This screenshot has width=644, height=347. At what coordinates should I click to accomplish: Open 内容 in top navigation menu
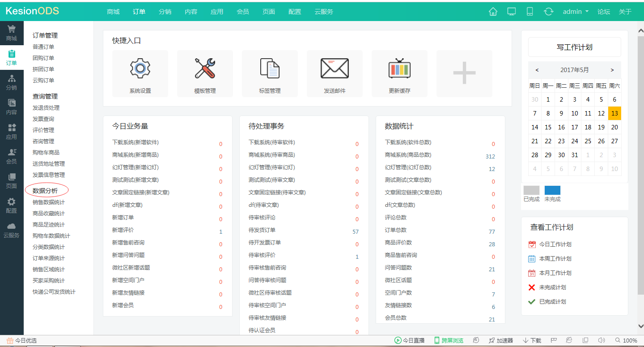(x=191, y=12)
